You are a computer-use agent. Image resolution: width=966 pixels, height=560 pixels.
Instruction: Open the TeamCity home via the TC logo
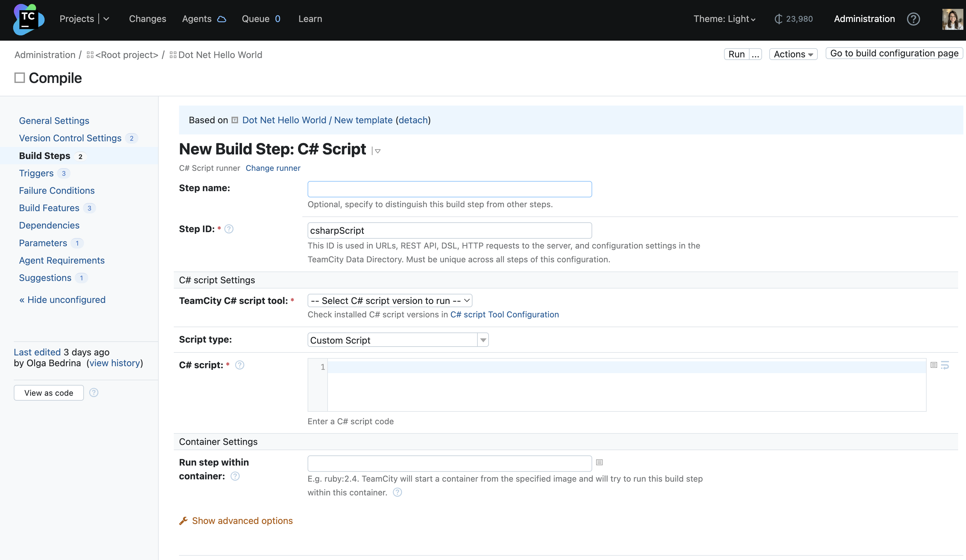click(29, 20)
